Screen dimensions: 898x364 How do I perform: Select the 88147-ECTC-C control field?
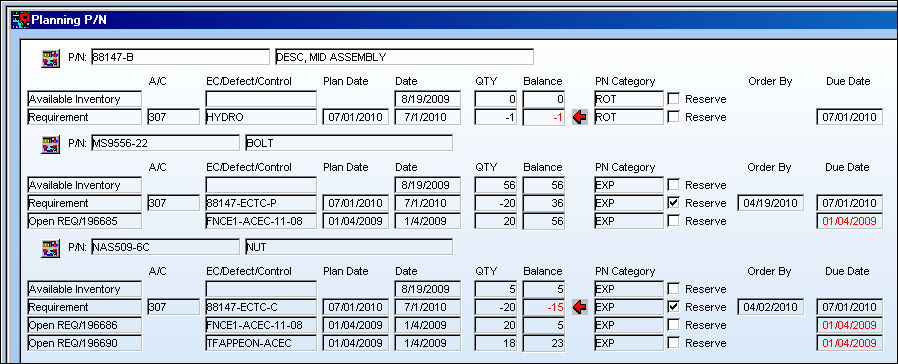point(261,307)
